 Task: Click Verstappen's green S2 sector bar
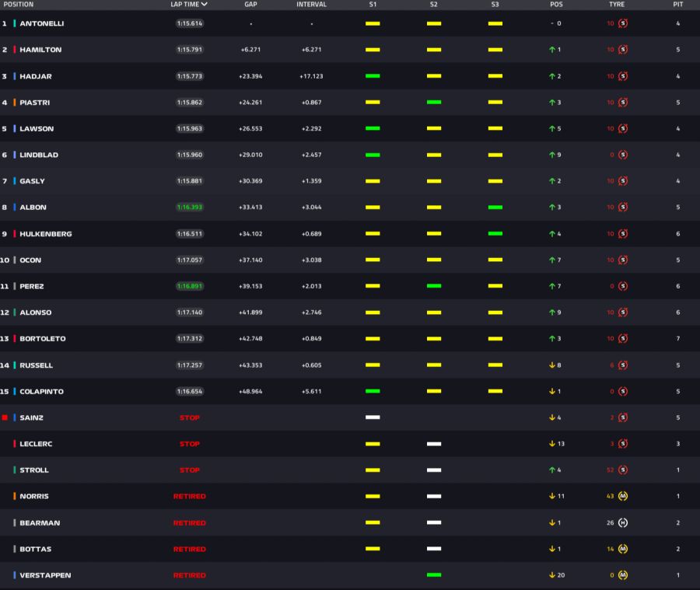(434, 574)
